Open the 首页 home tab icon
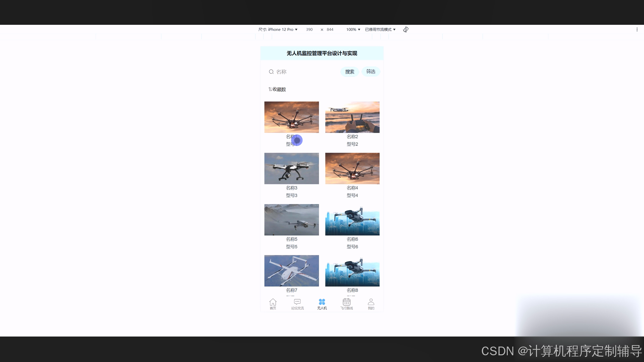The width and height of the screenshot is (644, 362). tap(273, 302)
